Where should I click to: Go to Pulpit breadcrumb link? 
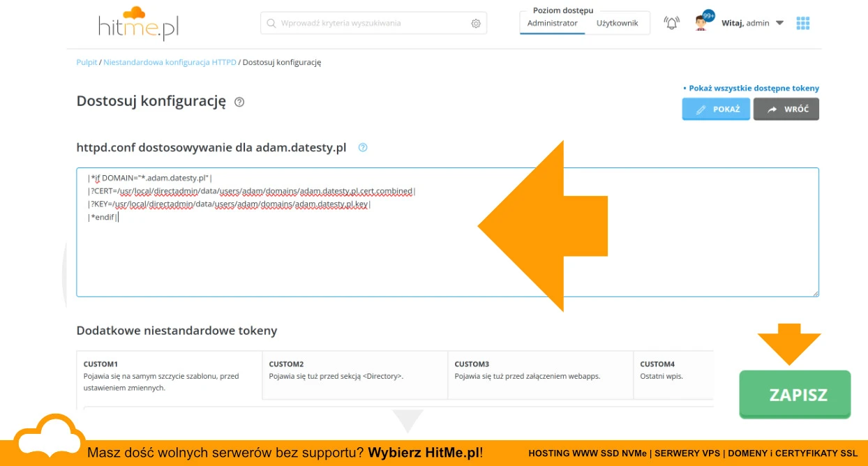(x=87, y=62)
